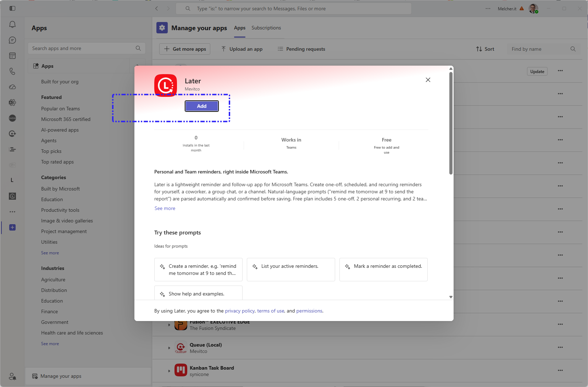Go back with the left arrow
Image resolution: width=588 pixels, height=387 pixels.
(157, 9)
